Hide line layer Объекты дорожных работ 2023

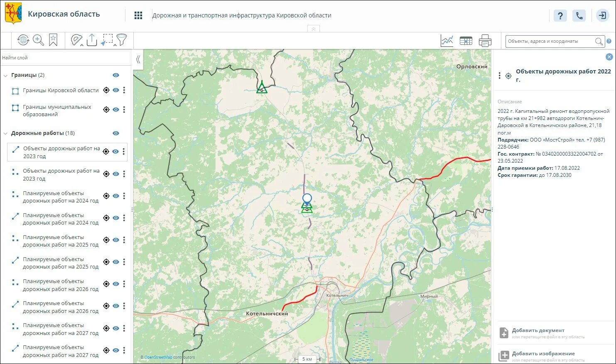coord(116,151)
